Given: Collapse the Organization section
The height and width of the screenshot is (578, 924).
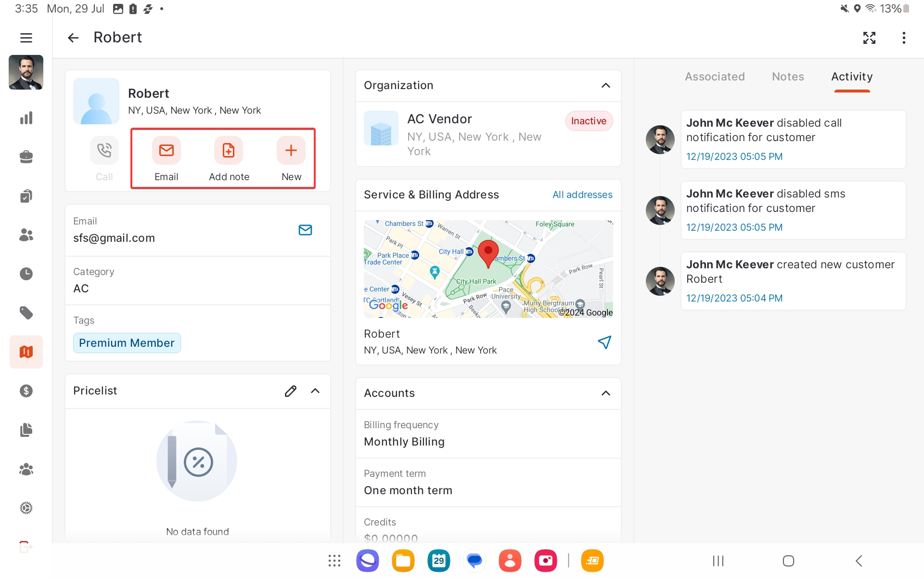Looking at the screenshot, I should (x=605, y=85).
